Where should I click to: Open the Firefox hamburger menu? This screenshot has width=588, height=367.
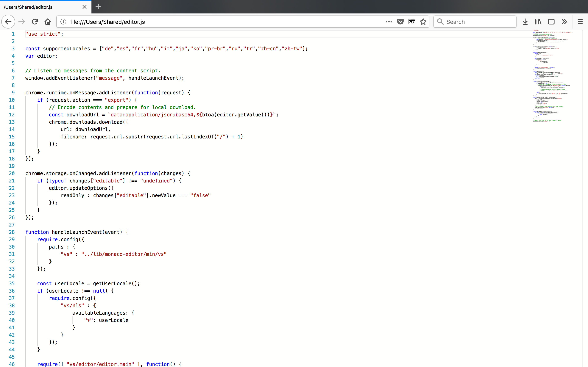tap(580, 22)
